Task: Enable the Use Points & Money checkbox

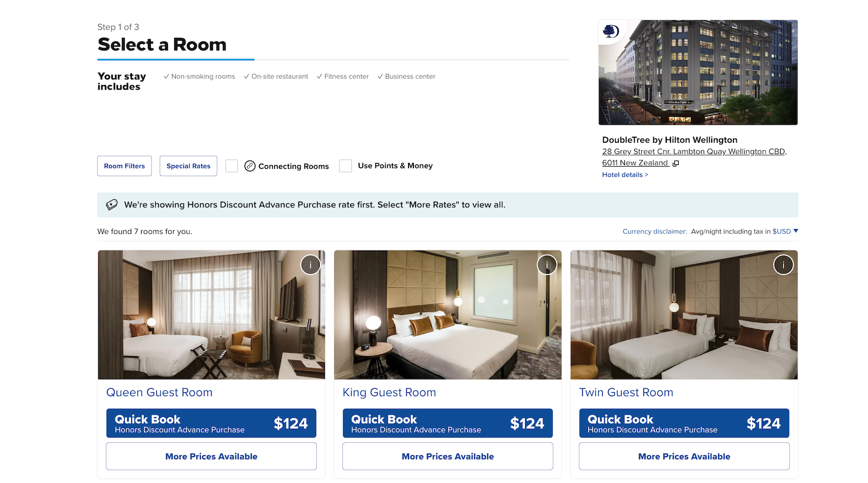Action: pyautogui.click(x=346, y=166)
